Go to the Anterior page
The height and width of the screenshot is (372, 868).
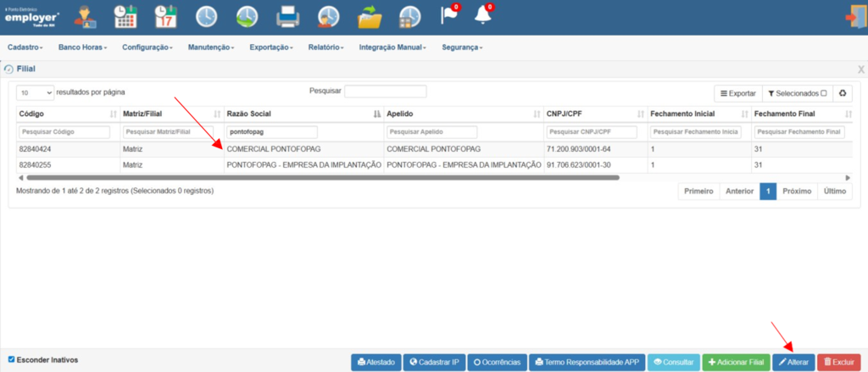pyautogui.click(x=739, y=191)
